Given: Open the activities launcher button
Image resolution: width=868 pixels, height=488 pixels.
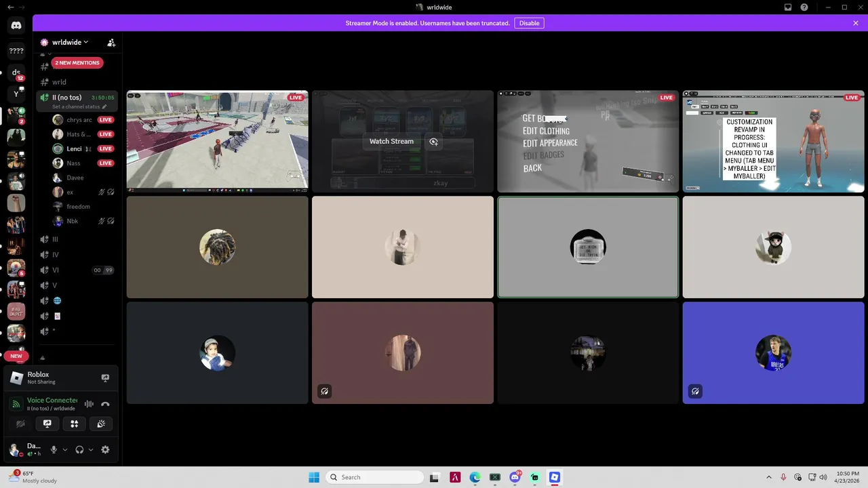Looking at the screenshot, I should pyautogui.click(x=75, y=424).
